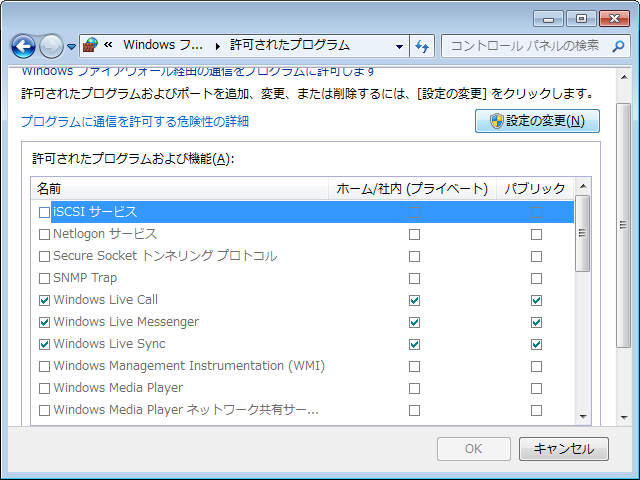This screenshot has width=640, height=480.
Task: Open the recent pages dropdown arrow
Action: pyautogui.click(x=71, y=47)
